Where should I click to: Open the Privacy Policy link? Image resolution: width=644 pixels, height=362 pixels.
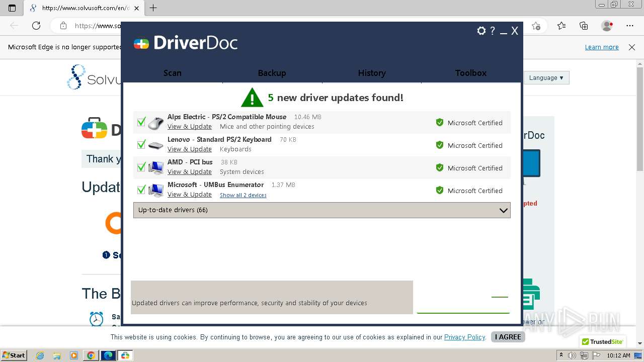click(x=465, y=337)
